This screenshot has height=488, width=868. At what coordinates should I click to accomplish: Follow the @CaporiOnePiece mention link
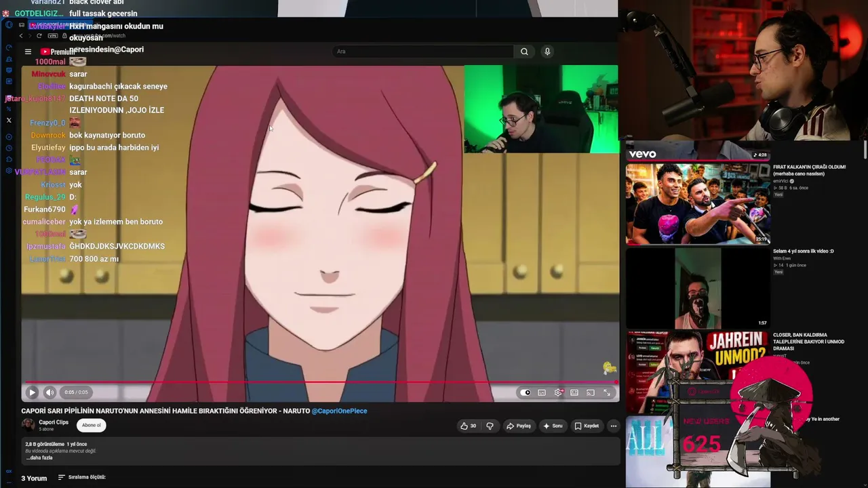[x=339, y=411]
